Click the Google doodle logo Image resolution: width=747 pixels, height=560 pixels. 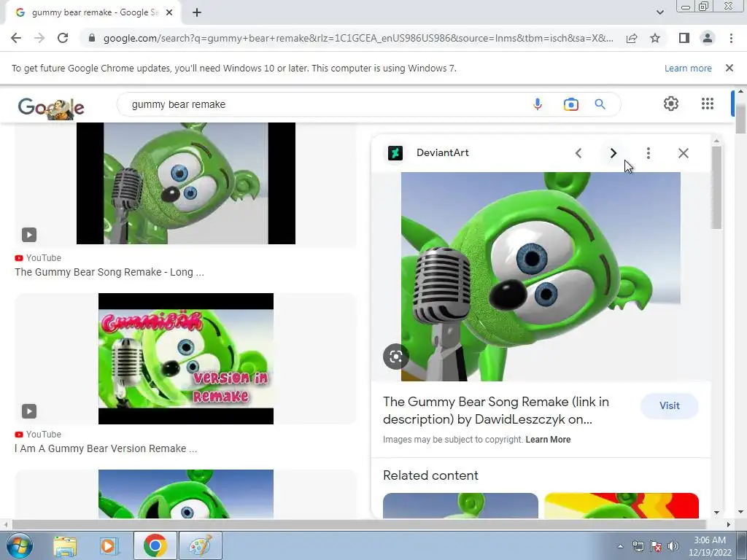coord(51,107)
